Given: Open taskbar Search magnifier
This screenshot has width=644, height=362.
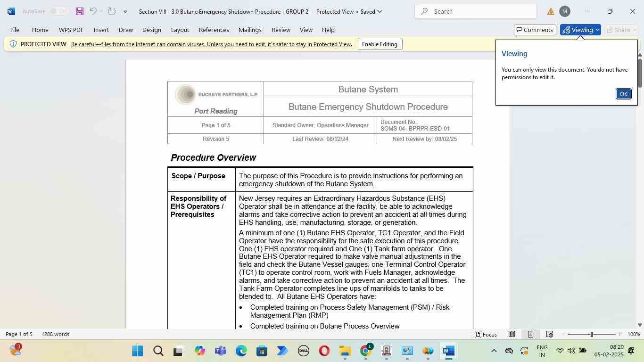Looking at the screenshot, I should 158,351.
